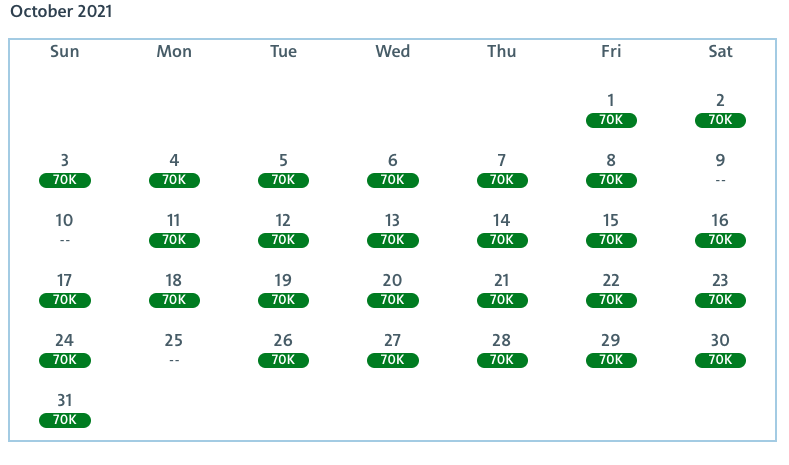
Task: Pick October 31 70K fare
Action: [65, 420]
